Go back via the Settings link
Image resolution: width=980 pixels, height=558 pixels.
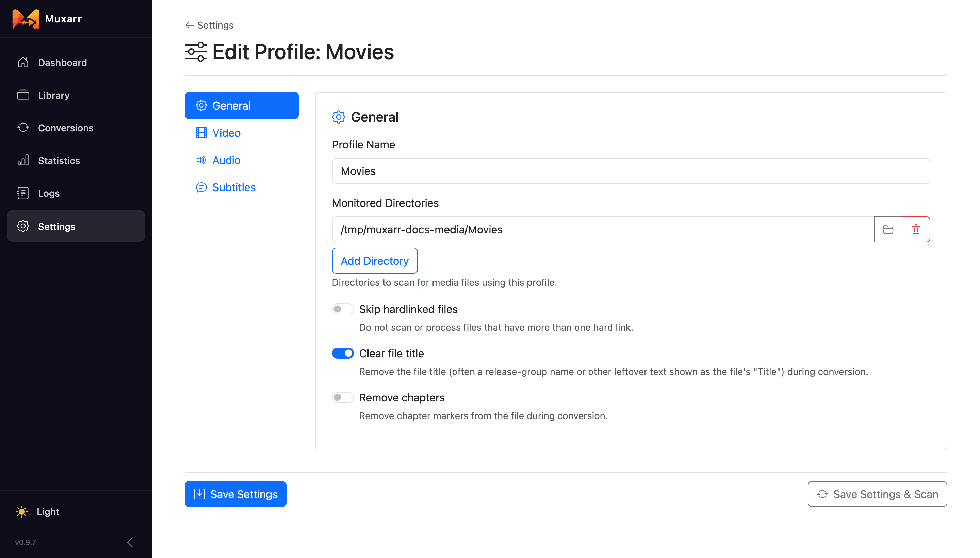click(209, 25)
